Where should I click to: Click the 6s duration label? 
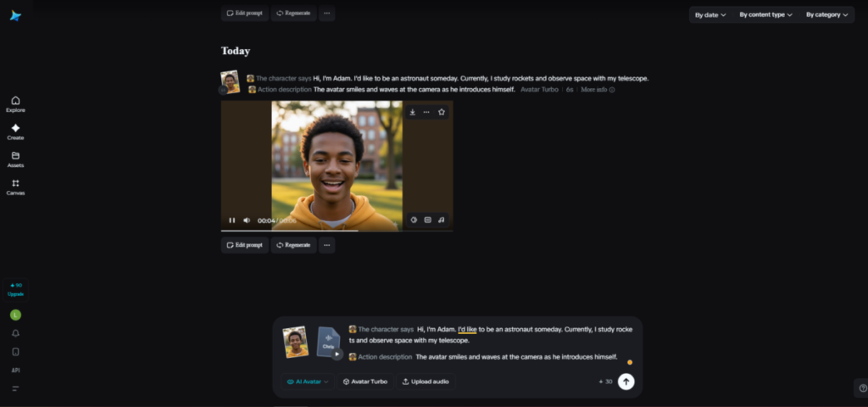click(x=570, y=90)
